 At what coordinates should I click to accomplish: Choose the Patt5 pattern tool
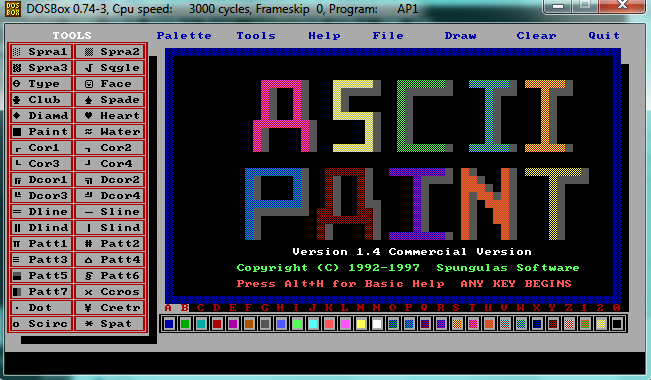[41, 275]
